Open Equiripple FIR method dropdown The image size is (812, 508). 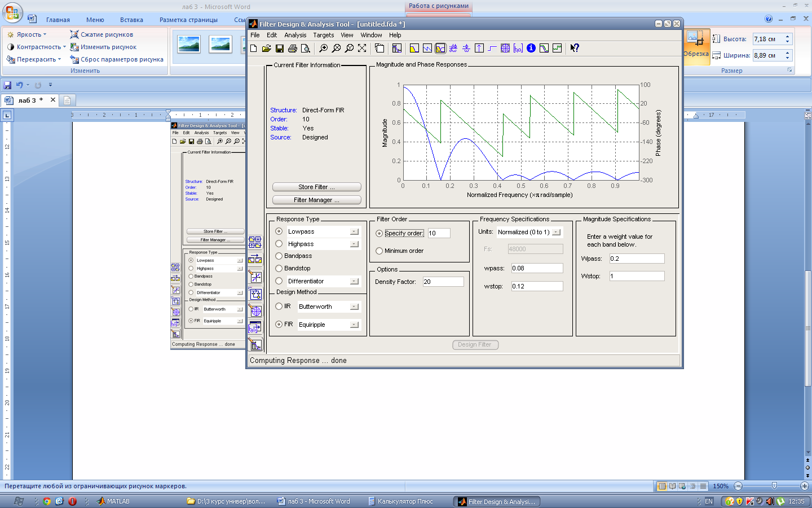(x=354, y=325)
